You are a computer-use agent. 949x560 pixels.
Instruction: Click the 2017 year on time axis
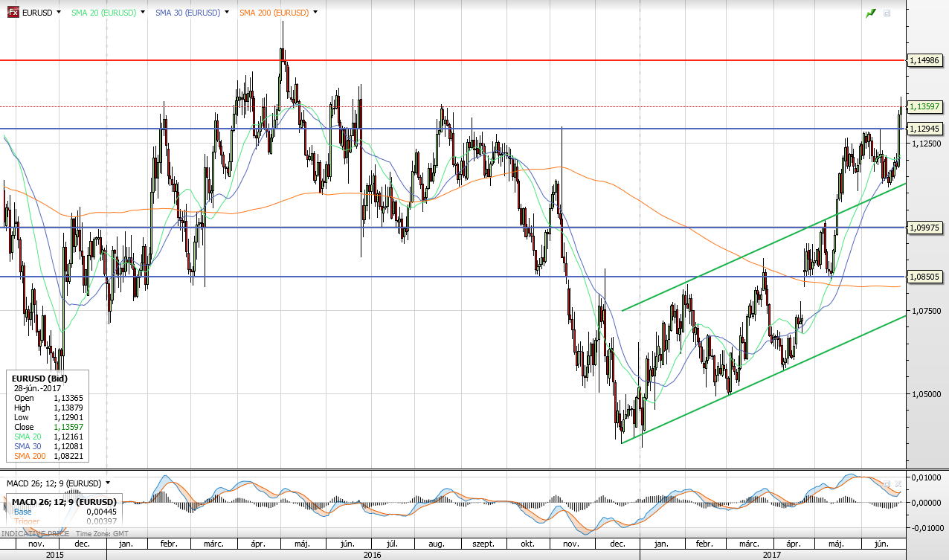click(773, 555)
